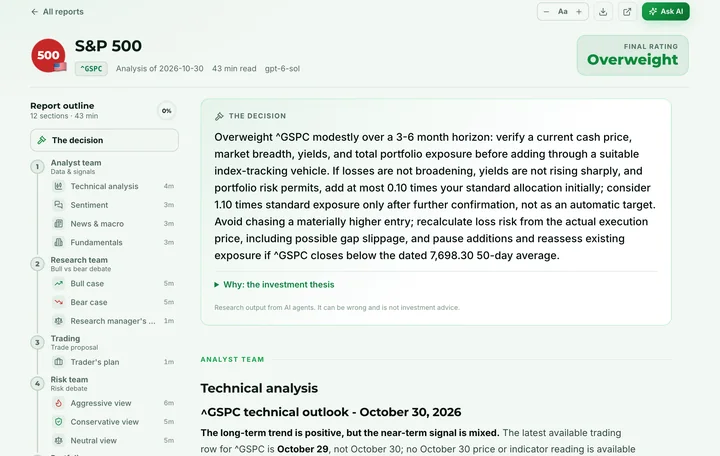The width and height of the screenshot is (720, 456).
Task: Click the 'gpt-6-sol' model label
Action: pos(282,68)
